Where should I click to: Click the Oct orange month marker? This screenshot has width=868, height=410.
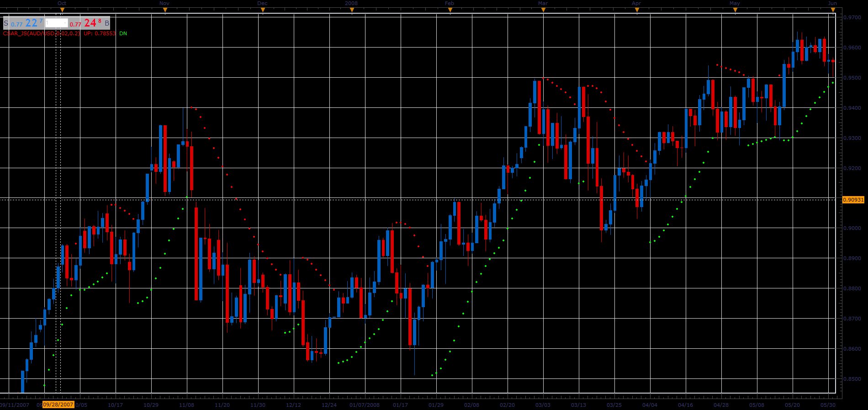point(62,10)
